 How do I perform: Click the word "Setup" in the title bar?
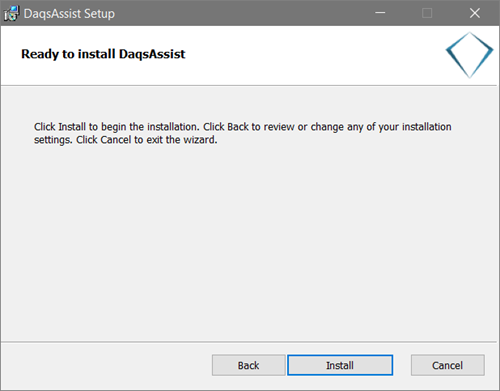pyautogui.click(x=99, y=14)
